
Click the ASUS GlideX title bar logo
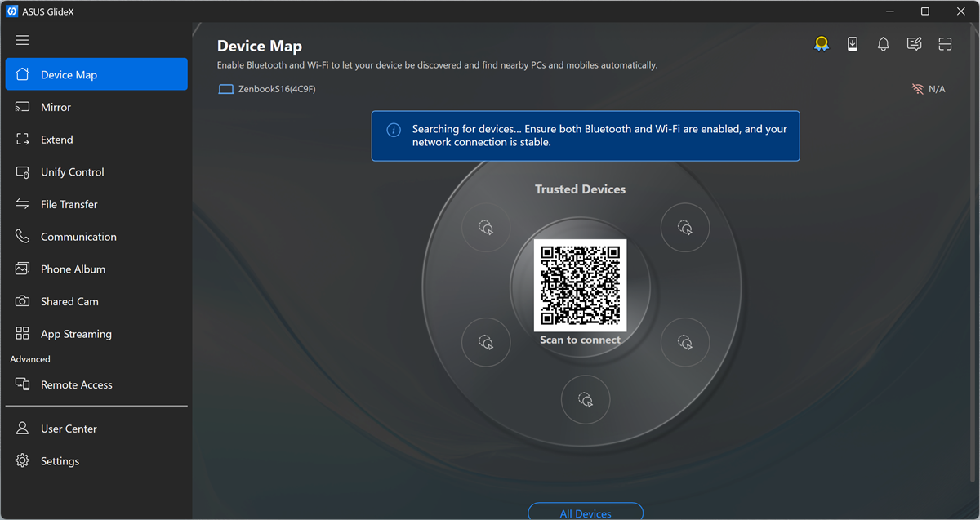(13, 11)
